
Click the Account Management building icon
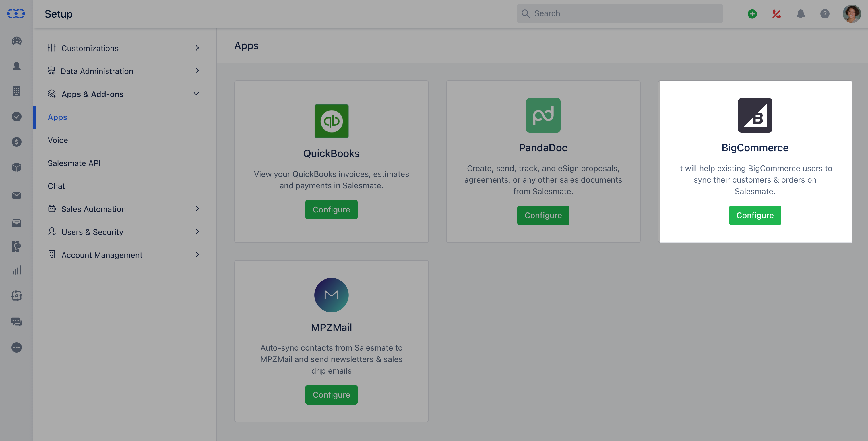(52, 255)
